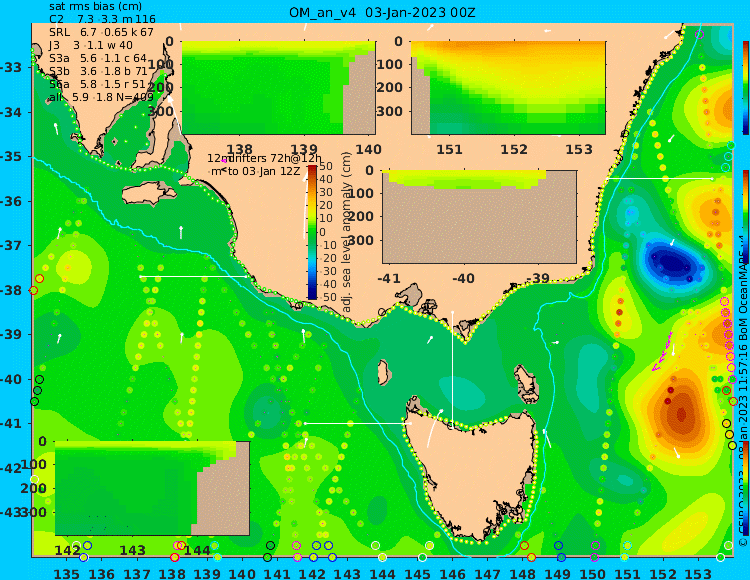Select the J3 satellite stats row
Image resolution: width=750 pixels, height=580 pixels.
pos(91,45)
